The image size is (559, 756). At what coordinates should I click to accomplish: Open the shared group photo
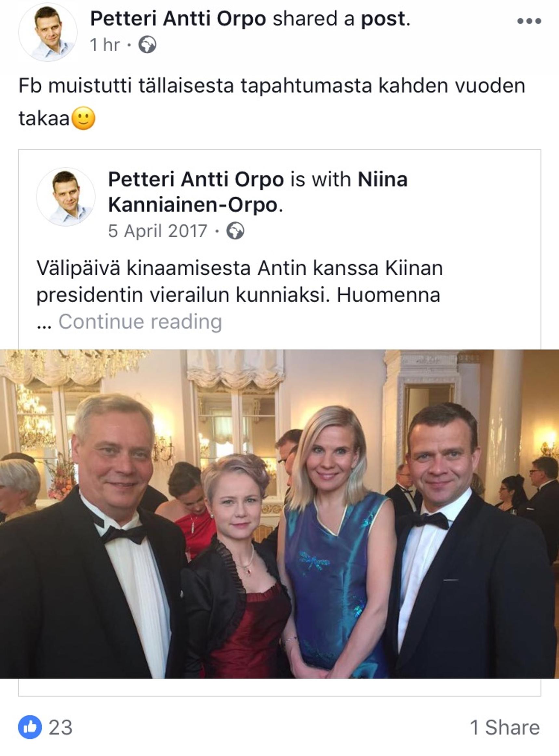click(280, 514)
